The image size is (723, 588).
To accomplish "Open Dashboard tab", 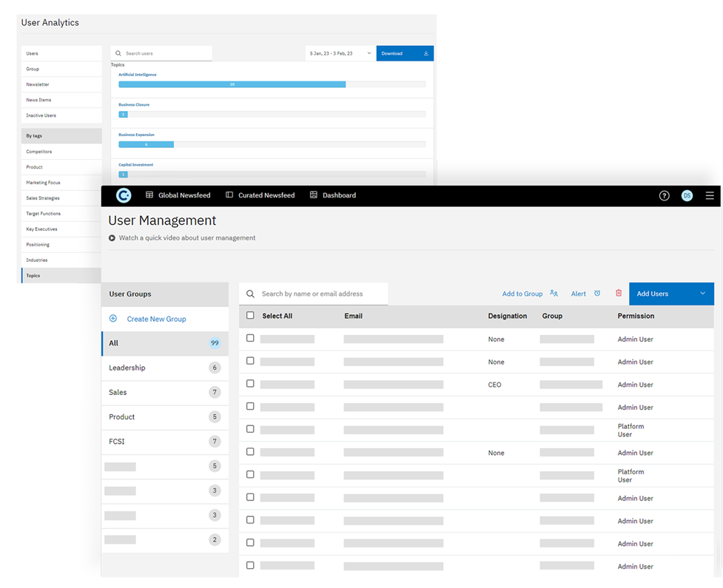I will 333,195.
